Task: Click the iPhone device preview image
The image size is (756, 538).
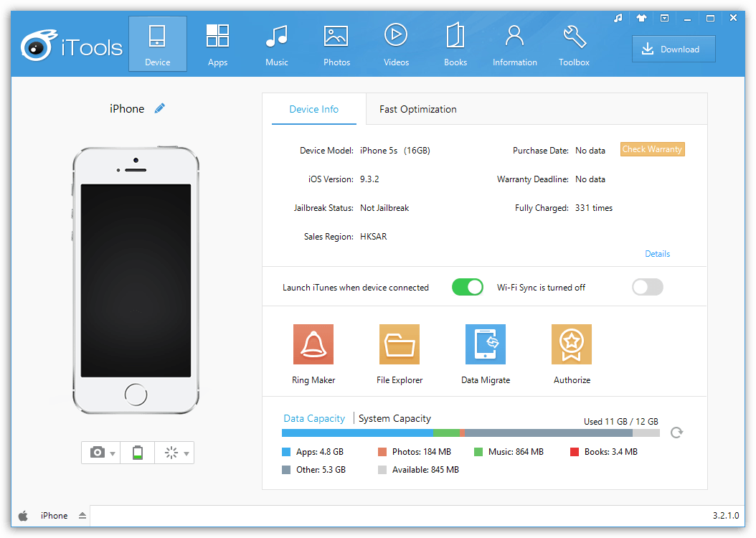Action: (136, 280)
